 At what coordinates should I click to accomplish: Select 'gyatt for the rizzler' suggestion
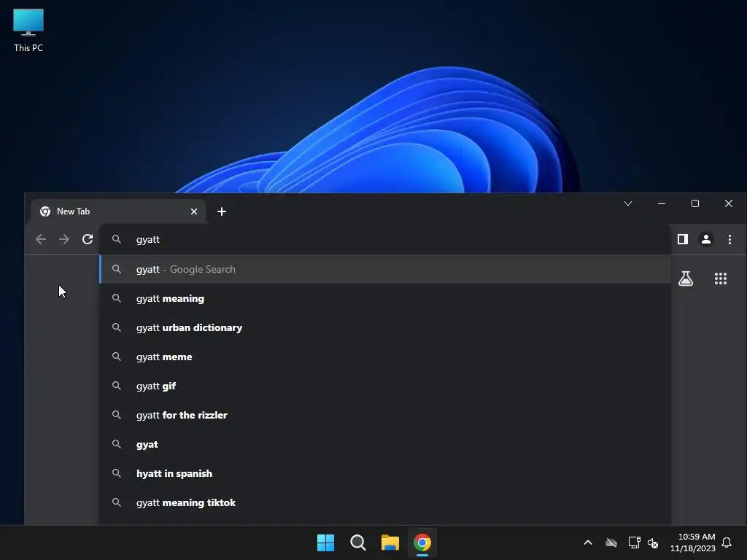point(385,415)
